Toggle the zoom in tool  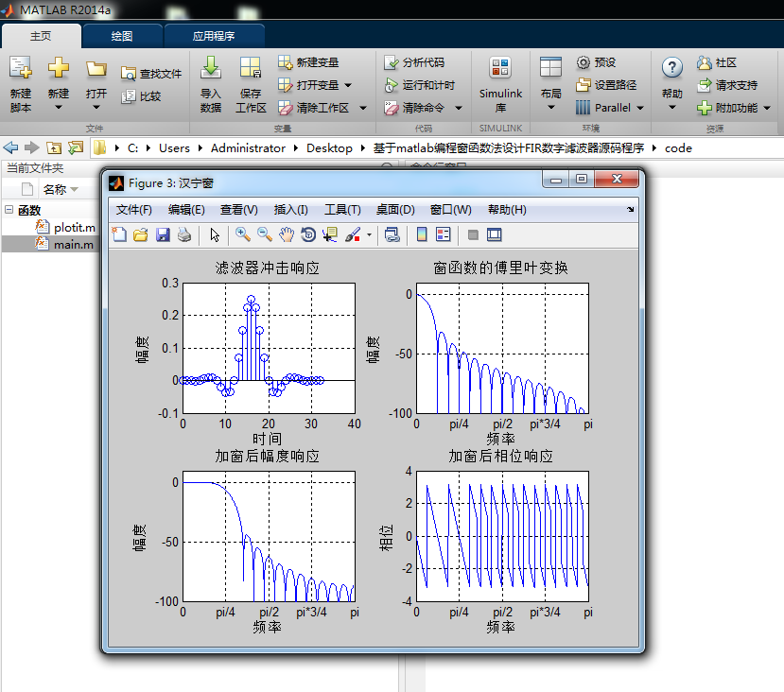[x=243, y=234]
